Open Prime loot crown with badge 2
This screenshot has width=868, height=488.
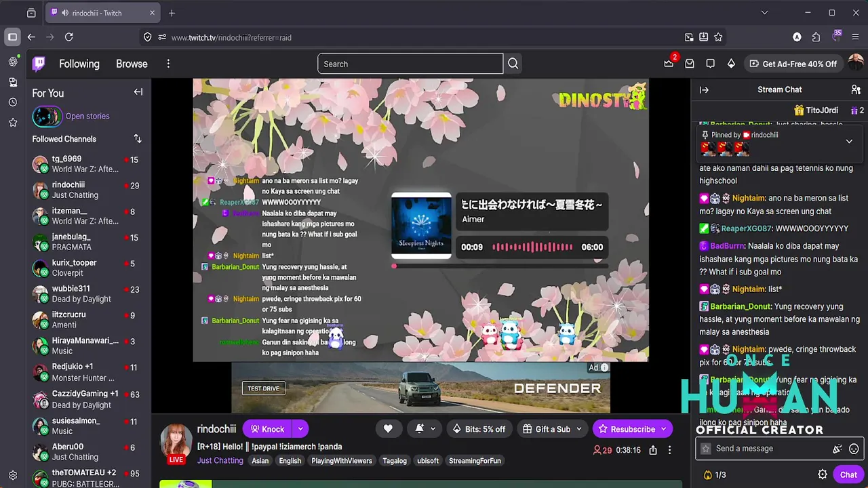[x=669, y=64]
